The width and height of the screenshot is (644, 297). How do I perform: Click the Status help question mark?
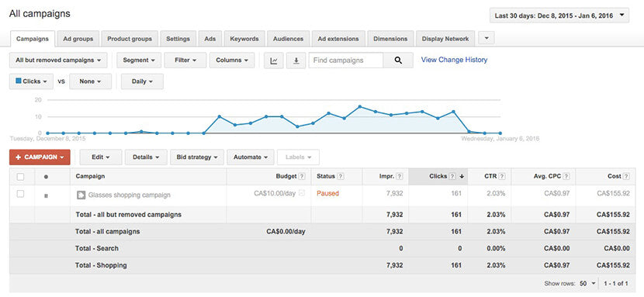[x=341, y=176]
